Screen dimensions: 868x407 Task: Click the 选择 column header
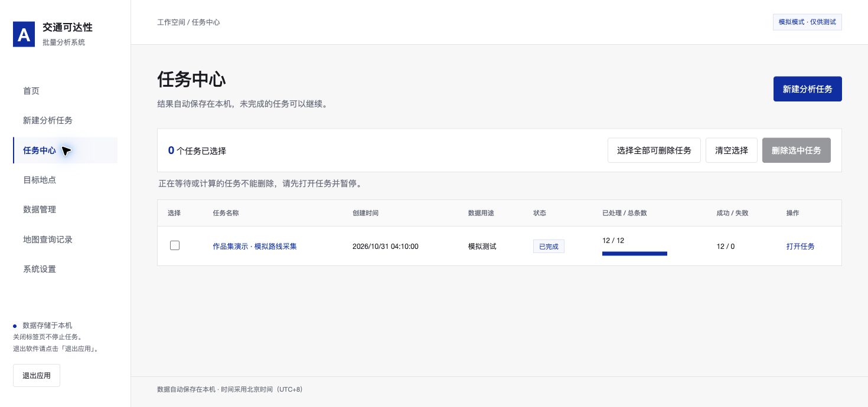pos(174,213)
